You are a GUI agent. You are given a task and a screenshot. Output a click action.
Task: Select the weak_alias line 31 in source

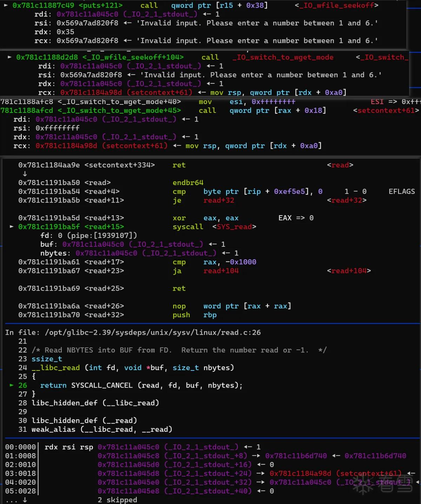coord(95,429)
